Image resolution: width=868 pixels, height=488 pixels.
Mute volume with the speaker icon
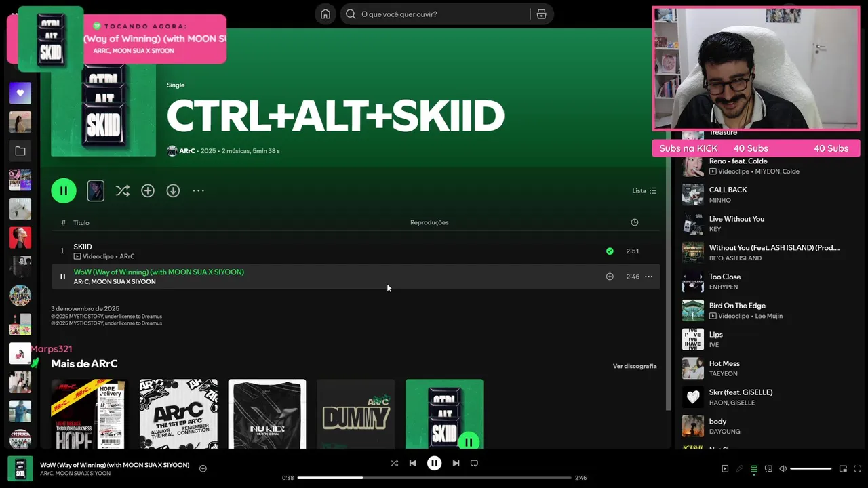pyautogui.click(x=783, y=468)
